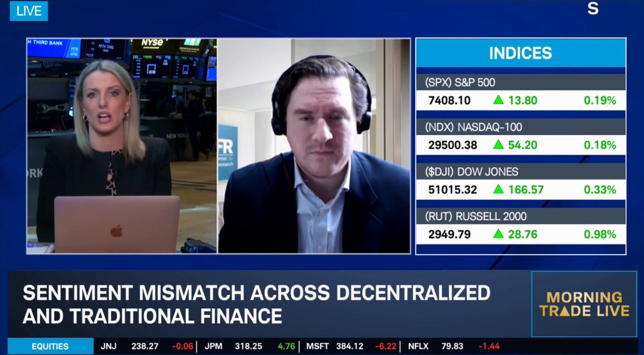Click the JNJ ticker symbol
The image size is (644, 355).
click(108, 346)
